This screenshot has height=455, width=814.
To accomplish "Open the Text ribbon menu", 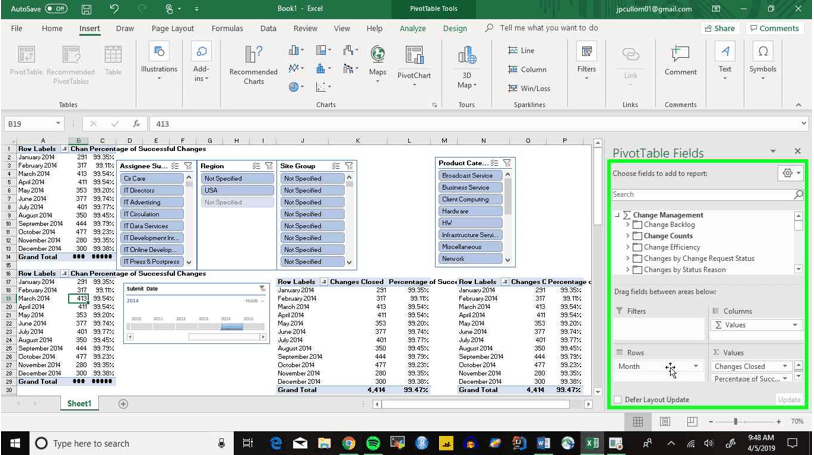I will 725,61.
